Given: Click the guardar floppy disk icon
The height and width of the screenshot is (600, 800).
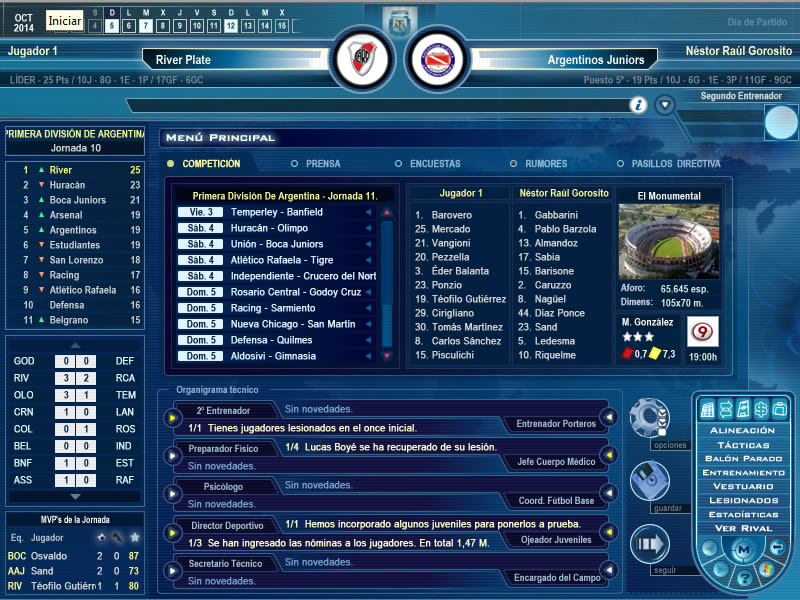Looking at the screenshot, I should [649, 483].
